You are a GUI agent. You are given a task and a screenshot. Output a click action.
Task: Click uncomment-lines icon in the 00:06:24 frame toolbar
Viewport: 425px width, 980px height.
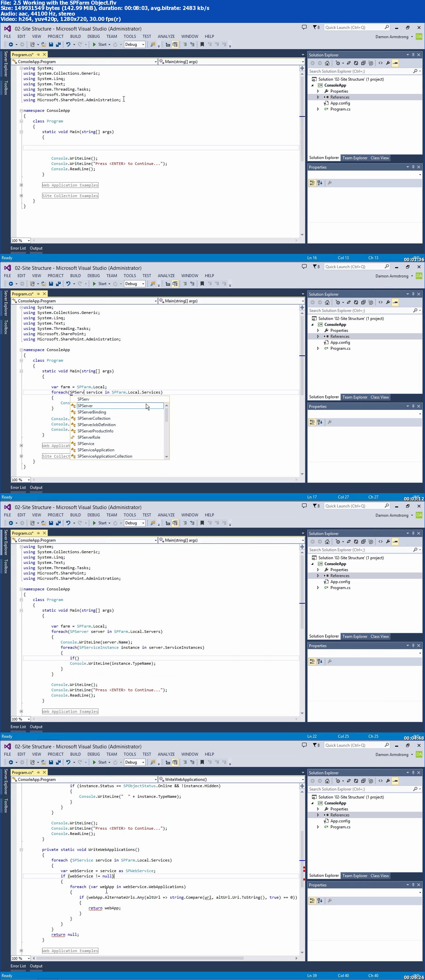(x=192, y=762)
